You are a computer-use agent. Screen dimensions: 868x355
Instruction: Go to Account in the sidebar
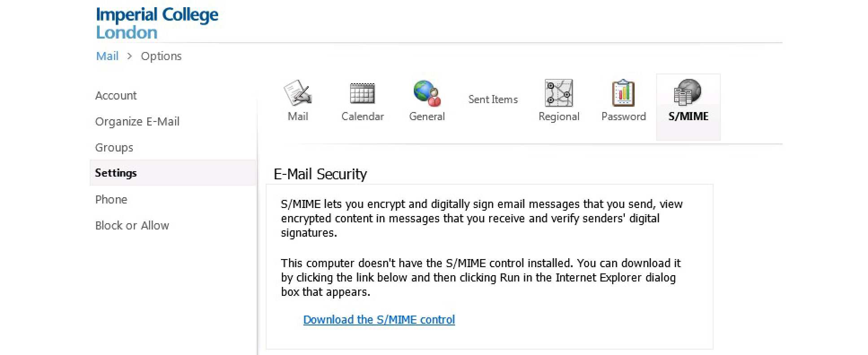click(x=116, y=95)
